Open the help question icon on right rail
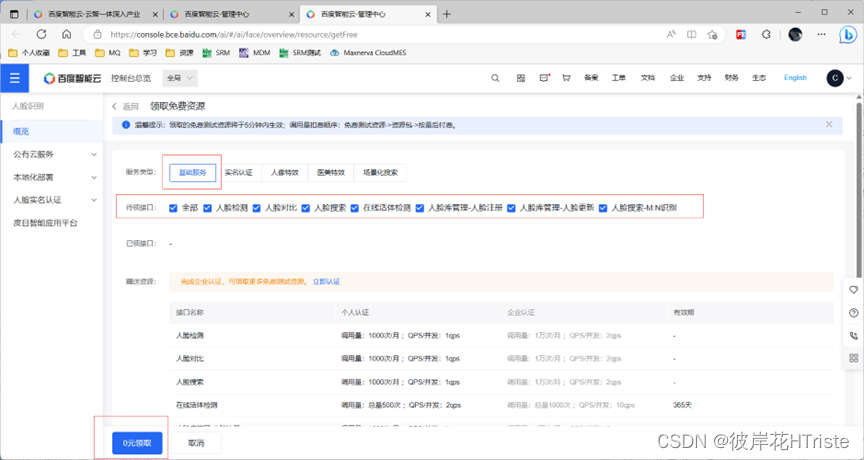864x460 pixels. (854, 312)
